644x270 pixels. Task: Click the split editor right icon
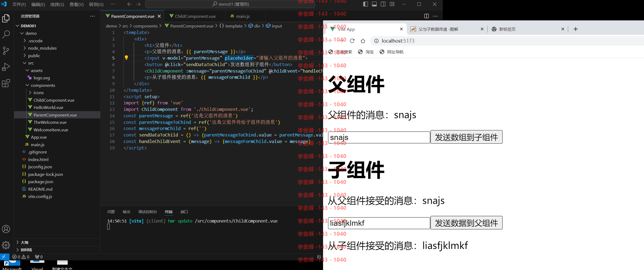click(427, 16)
